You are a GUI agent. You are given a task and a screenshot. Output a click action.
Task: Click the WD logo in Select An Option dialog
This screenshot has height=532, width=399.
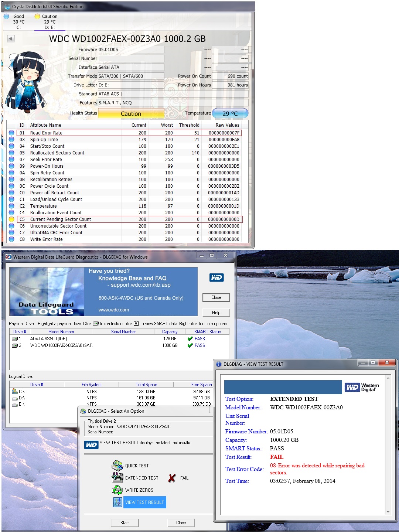(x=91, y=445)
